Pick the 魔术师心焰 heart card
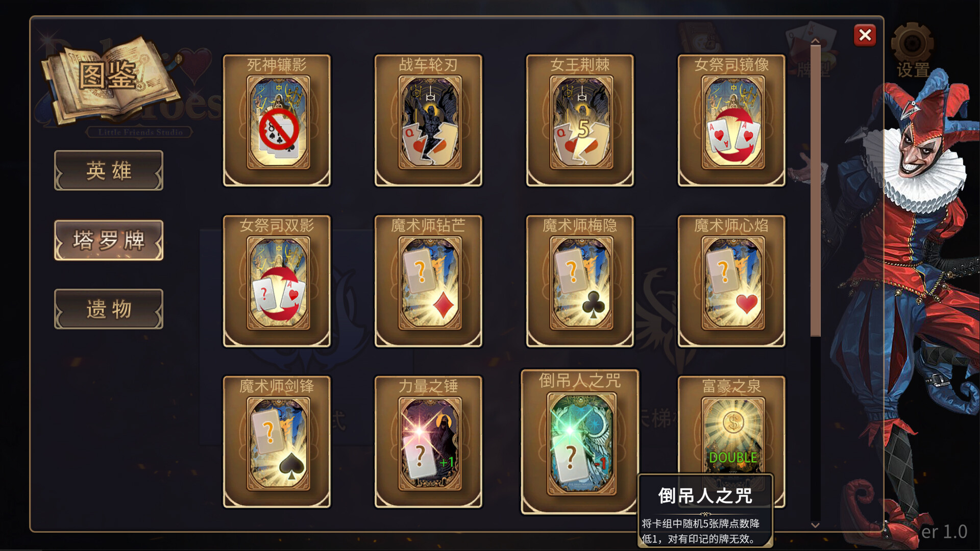Screen dimensions: 980x551 [x=731, y=281]
